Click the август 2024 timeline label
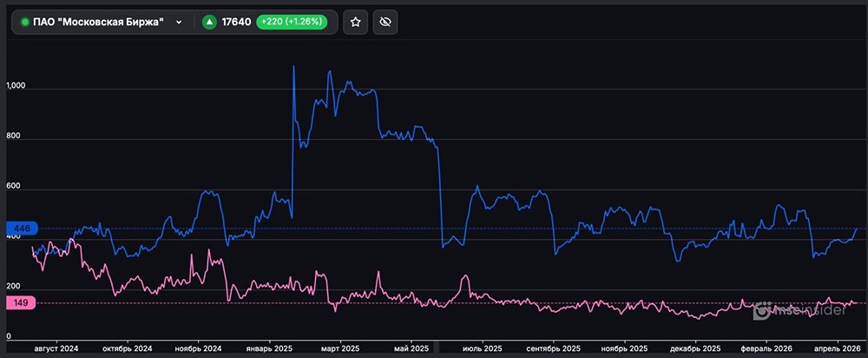Image resolution: width=868 pixels, height=358 pixels. click(x=56, y=348)
